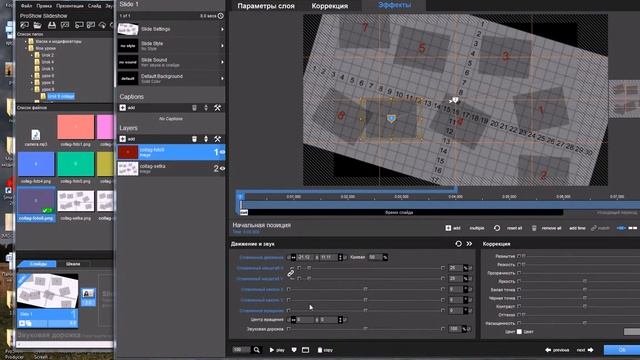
Task: Expand the Default Background arrow
Action: pyautogui.click(x=222, y=78)
